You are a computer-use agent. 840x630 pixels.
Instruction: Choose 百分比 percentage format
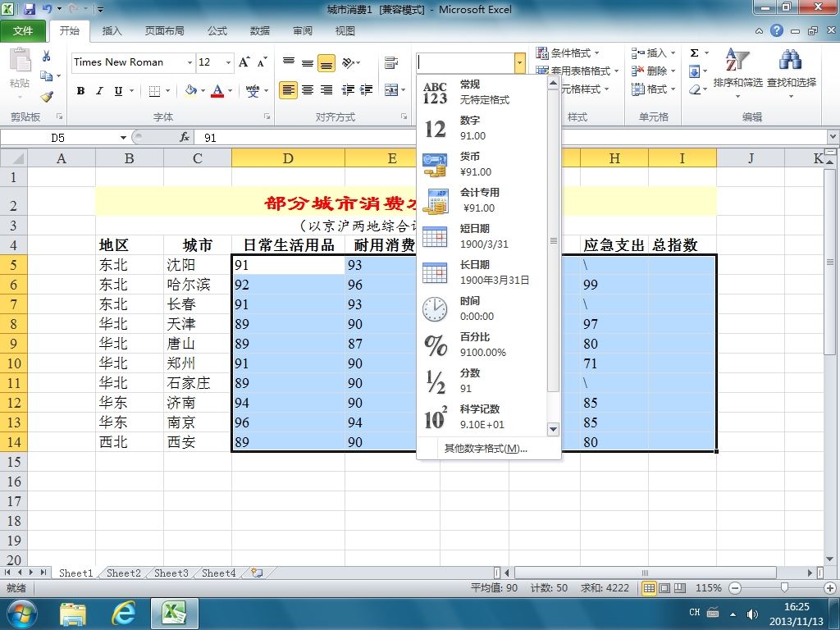point(482,345)
